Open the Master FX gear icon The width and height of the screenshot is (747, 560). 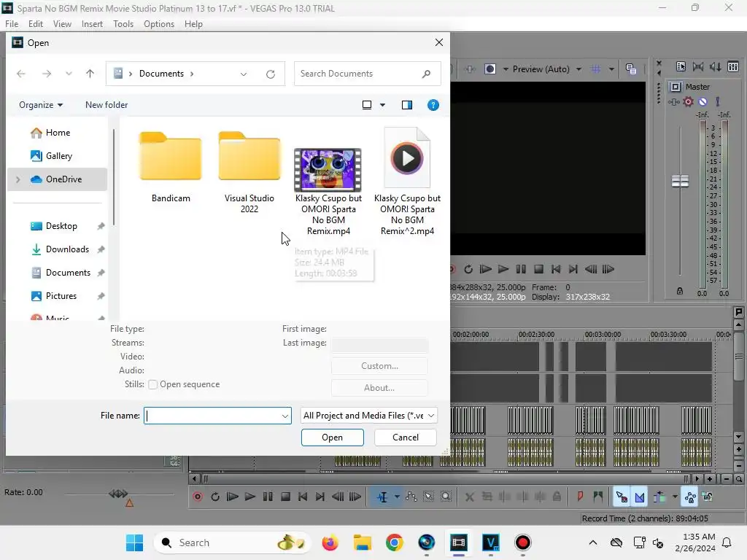click(x=689, y=101)
